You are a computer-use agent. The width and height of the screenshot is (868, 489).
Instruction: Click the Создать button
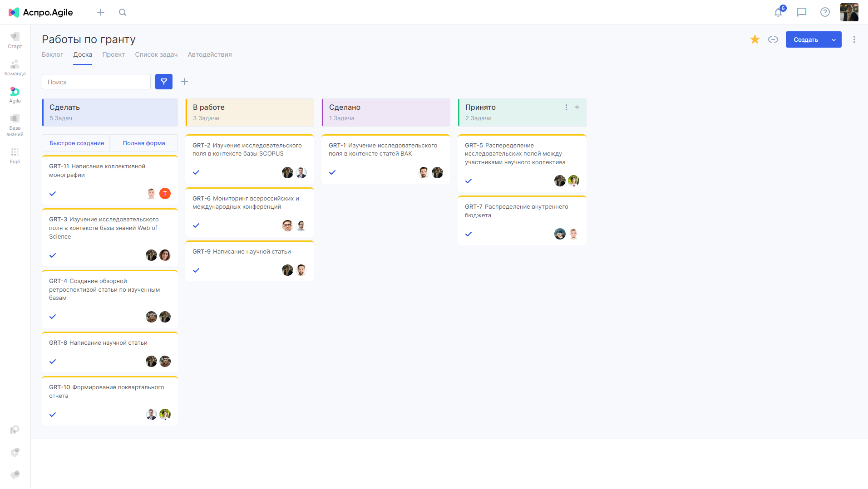pyautogui.click(x=806, y=39)
